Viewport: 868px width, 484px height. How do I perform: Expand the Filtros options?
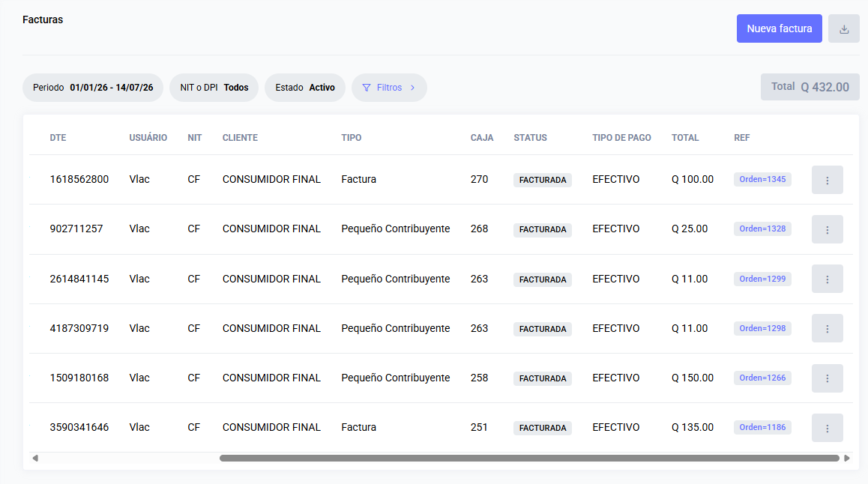pyautogui.click(x=389, y=88)
